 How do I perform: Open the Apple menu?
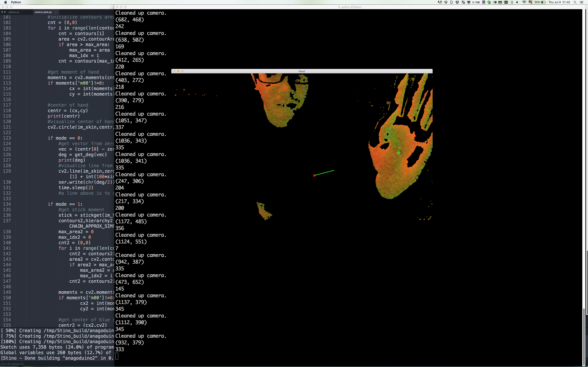pos(5,2)
